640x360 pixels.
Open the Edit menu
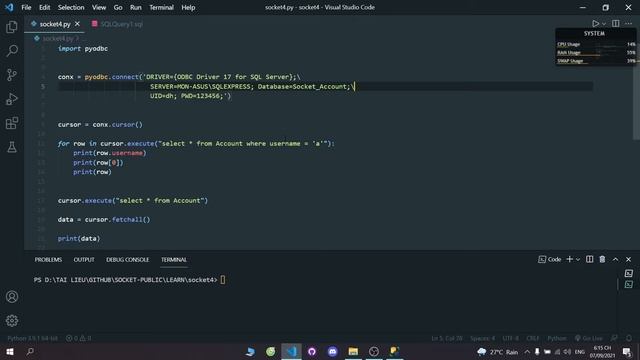[x=44, y=7]
